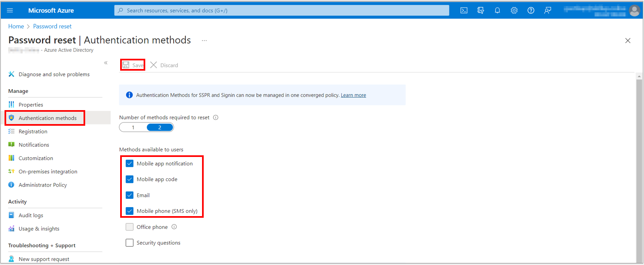The image size is (644, 265).
Task: Open portal settings gear
Action: [x=514, y=11]
